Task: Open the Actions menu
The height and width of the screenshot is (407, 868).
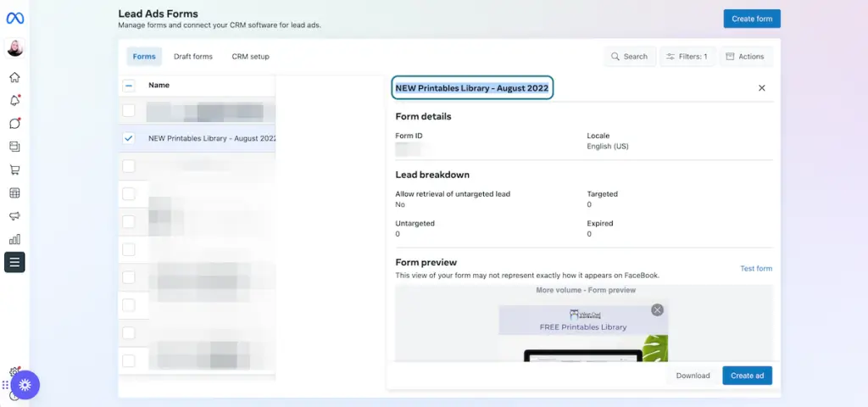Action: tap(745, 57)
